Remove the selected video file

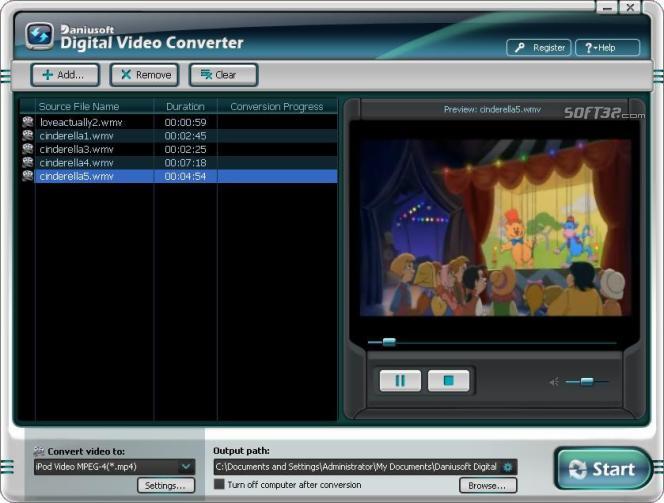pyautogui.click(x=144, y=75)
